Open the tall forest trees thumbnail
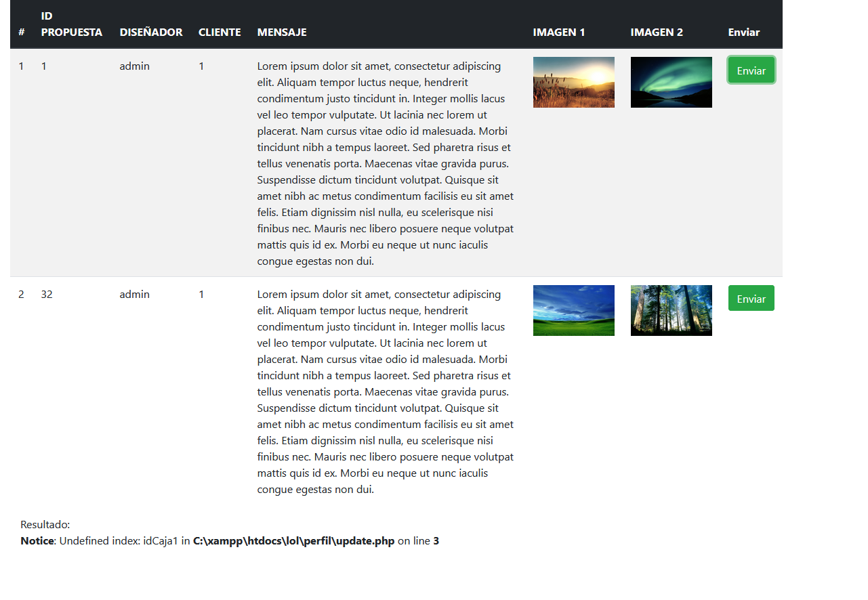The image size is (868, 600). (x=671, y=310)
